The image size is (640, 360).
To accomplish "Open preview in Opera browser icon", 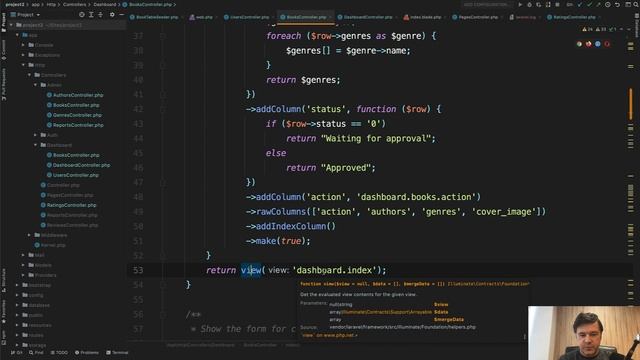I will point(607,44).
